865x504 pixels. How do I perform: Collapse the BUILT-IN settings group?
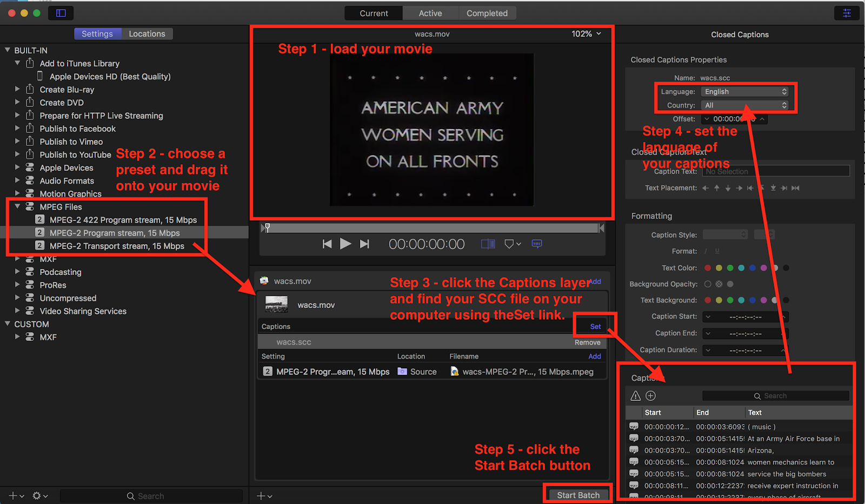coord(8,50)
